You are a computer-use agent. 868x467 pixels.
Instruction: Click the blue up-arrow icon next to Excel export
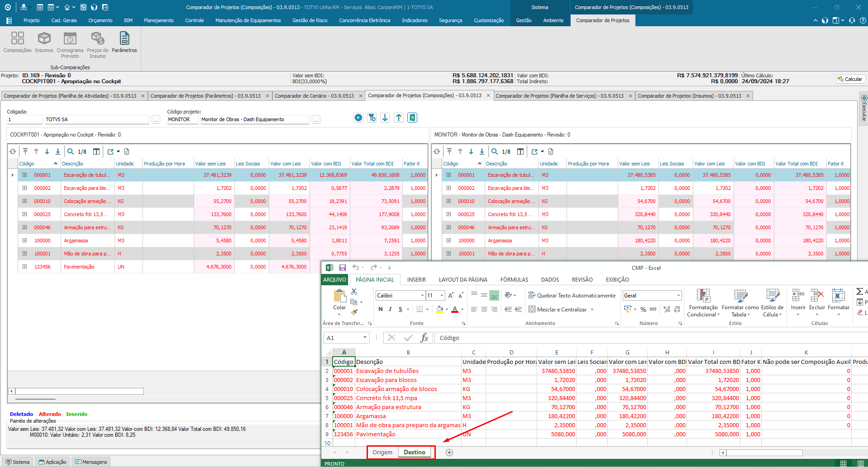pos(399,118)
